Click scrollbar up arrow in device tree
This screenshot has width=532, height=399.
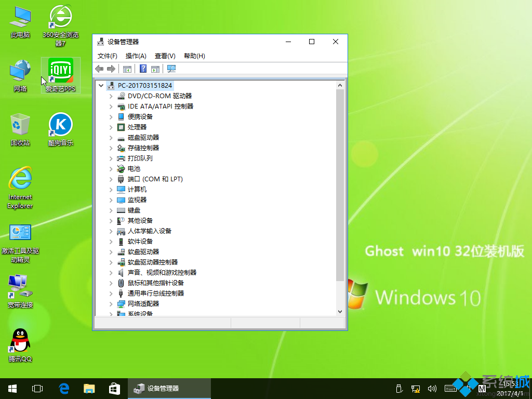click(x=340, y=85)
